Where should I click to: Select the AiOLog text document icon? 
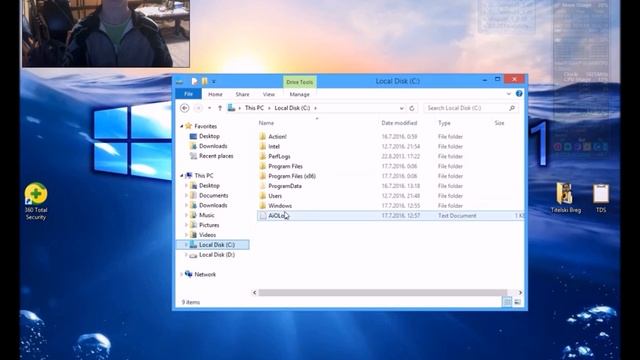(x=263, y=216)
